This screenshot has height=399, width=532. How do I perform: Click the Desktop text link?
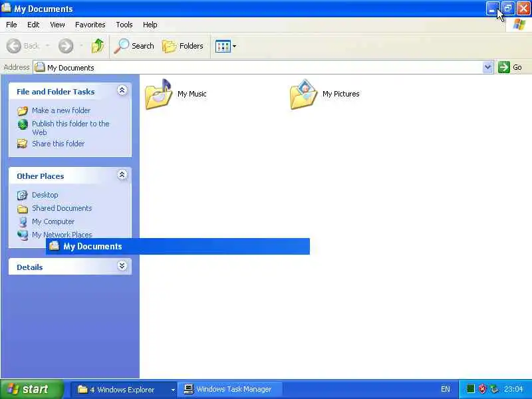pos(45,195)
